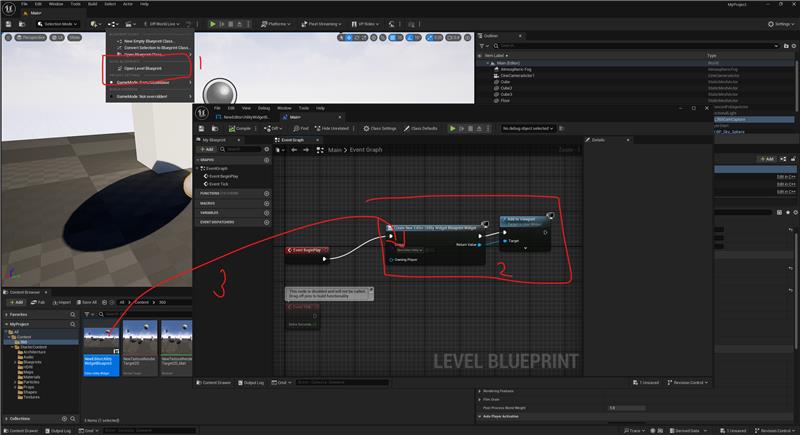The height and width of the screenshot is (435, 800).
Task: Click plus icon on GRAPHS section
Action: tap(266, 160)
